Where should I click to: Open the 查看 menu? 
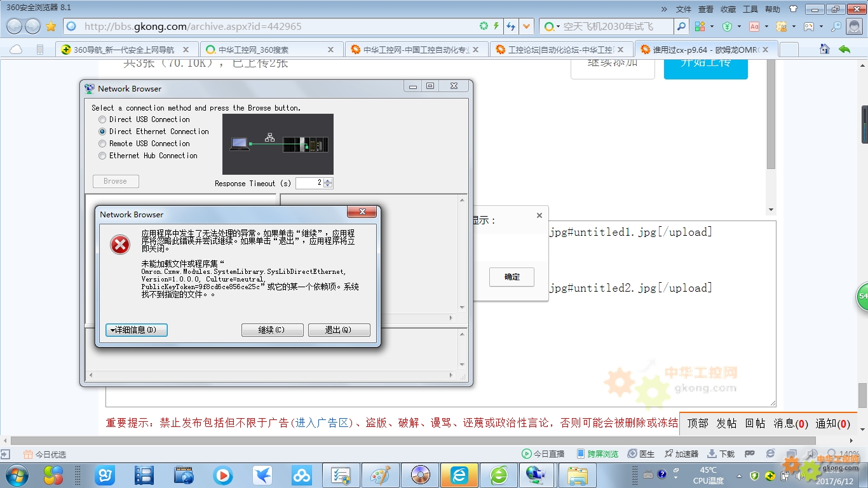[x=706, y=9]
